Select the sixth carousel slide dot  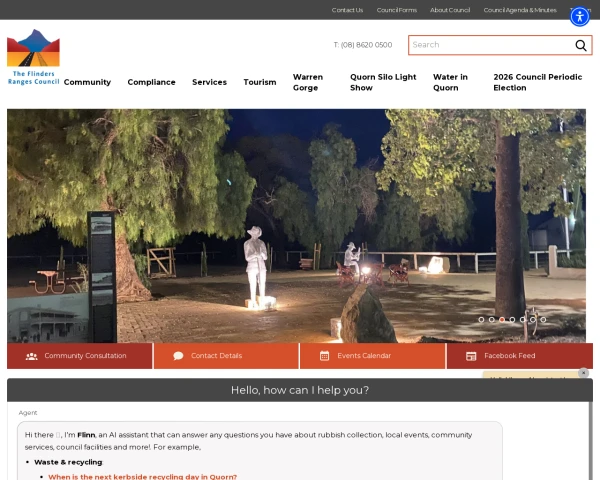[533, 320]
